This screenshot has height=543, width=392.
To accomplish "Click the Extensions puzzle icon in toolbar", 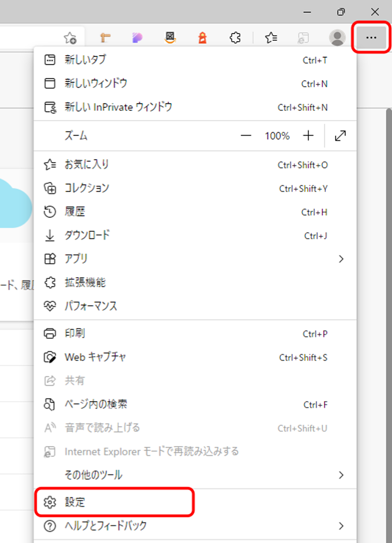I will pyautogui.click(x=235, y=37).
